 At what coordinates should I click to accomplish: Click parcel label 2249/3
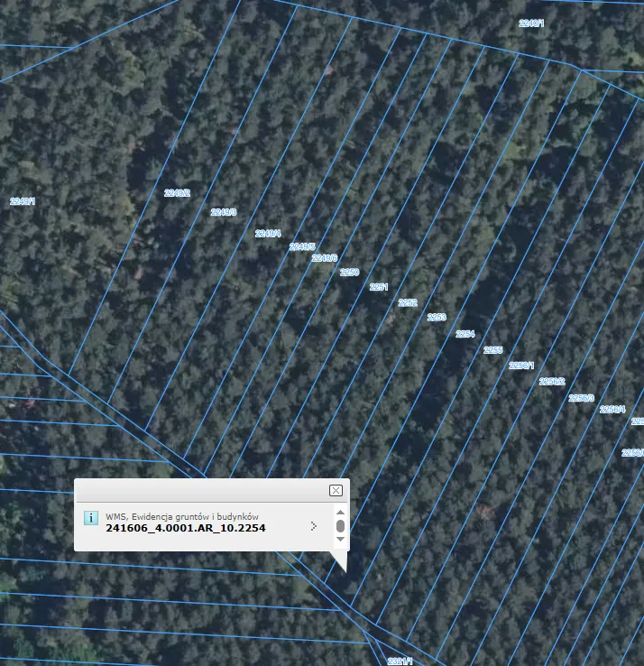click(x=224, y=212)
